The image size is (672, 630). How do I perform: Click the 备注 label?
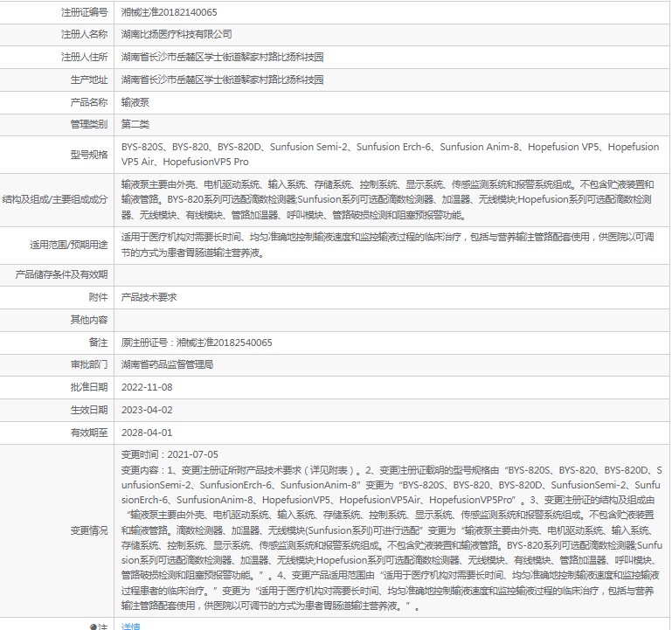point(98,343)
